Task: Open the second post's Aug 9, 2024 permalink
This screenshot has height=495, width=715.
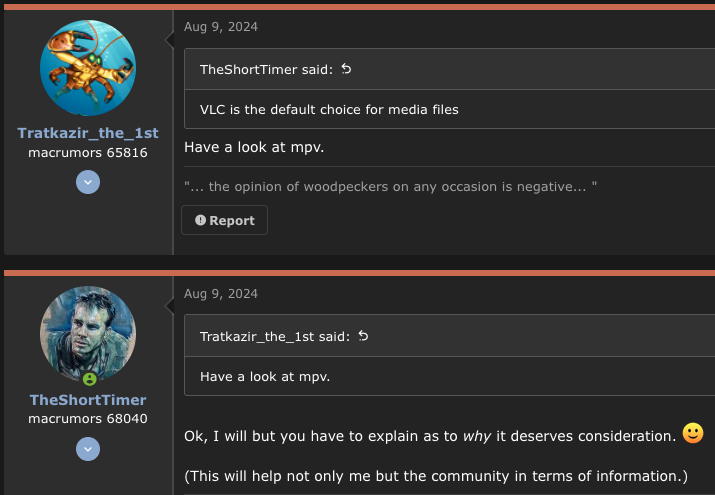Action: click(221, 294)
